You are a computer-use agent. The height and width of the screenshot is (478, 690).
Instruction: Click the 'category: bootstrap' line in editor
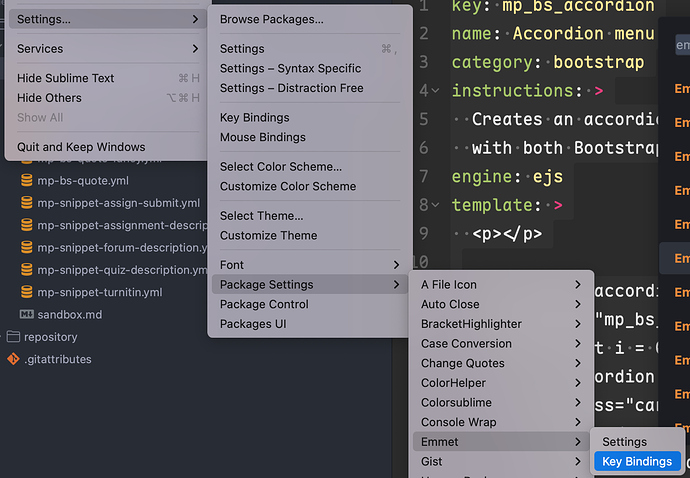[548, 62]
